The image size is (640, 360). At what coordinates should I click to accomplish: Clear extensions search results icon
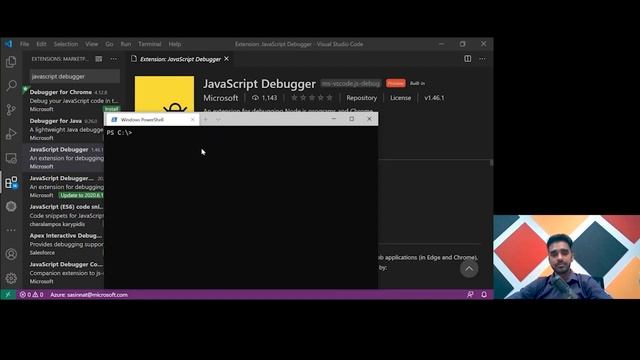[x=99, y=59]
